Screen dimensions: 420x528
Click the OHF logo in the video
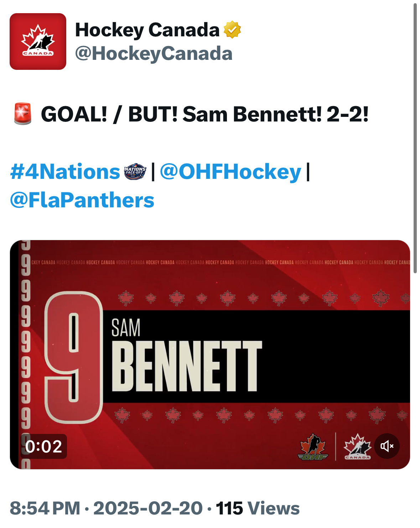tap(313, 447)
